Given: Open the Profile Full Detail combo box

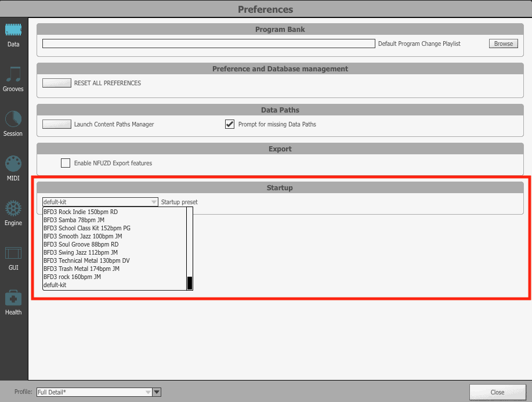Looking at the screenshot, I should point(94,392).
